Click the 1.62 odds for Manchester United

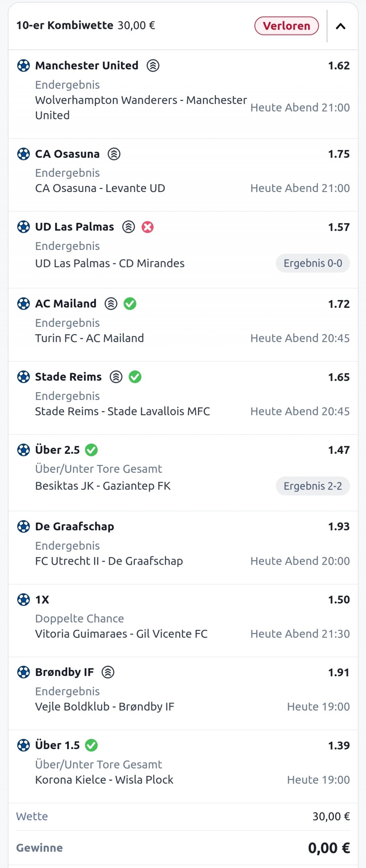click(x=339, y=66)
